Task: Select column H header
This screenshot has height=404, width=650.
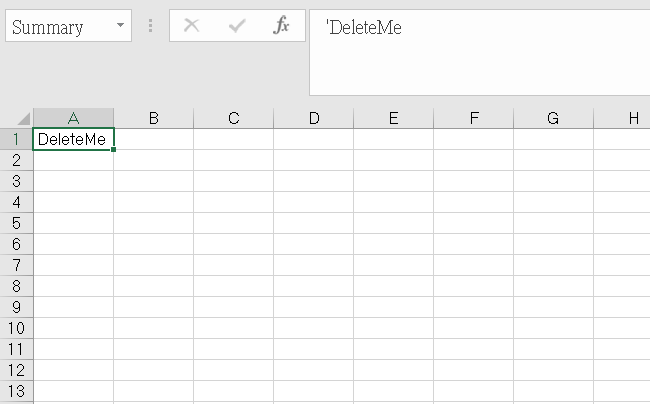Action: 622,118
